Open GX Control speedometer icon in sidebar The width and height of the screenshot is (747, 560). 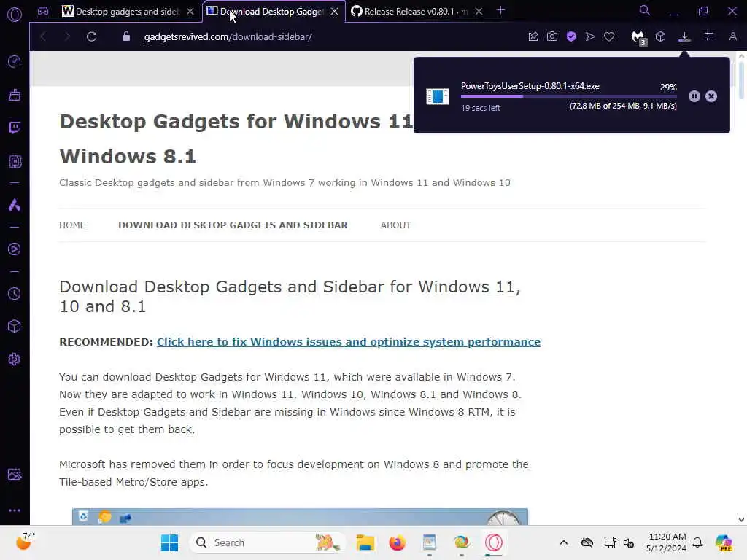15,61
